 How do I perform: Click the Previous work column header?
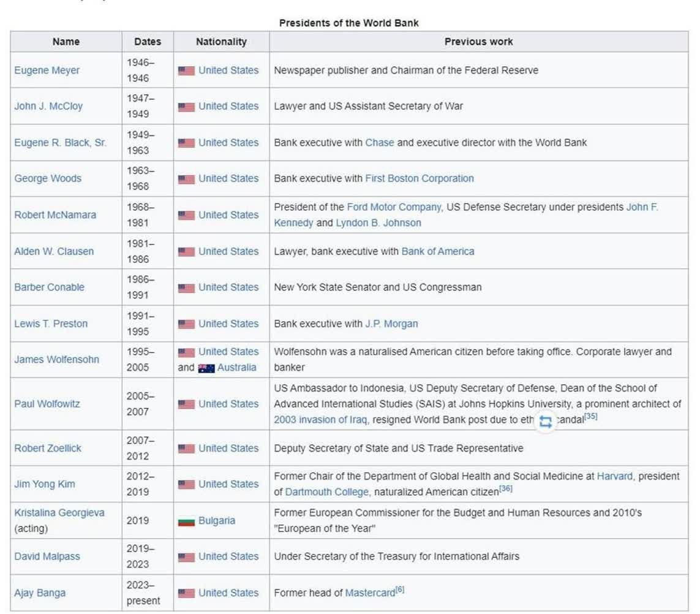point(478,42)
